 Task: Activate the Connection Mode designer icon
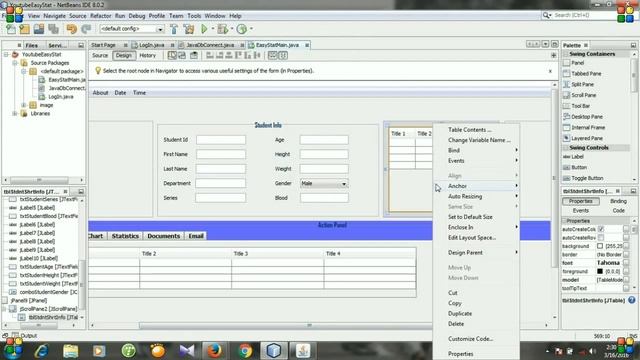(182, 56)
